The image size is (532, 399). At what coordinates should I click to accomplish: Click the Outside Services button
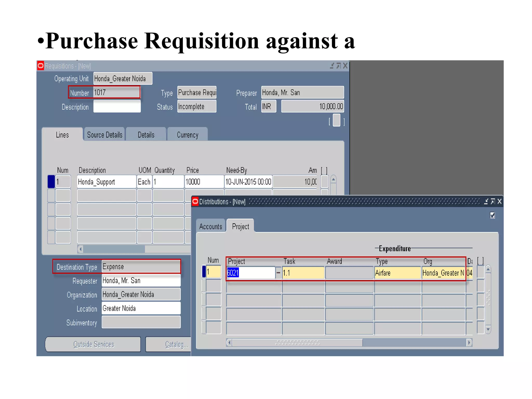coord(93,344)
